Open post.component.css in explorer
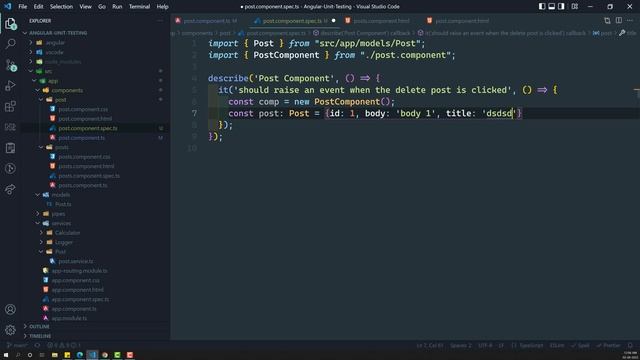640x360 pixels. pos(83,109)
